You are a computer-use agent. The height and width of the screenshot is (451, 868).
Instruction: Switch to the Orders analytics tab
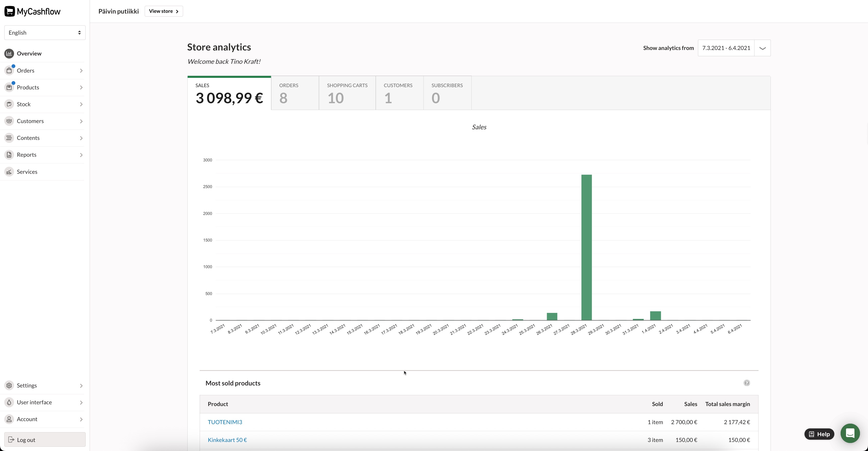295,93
